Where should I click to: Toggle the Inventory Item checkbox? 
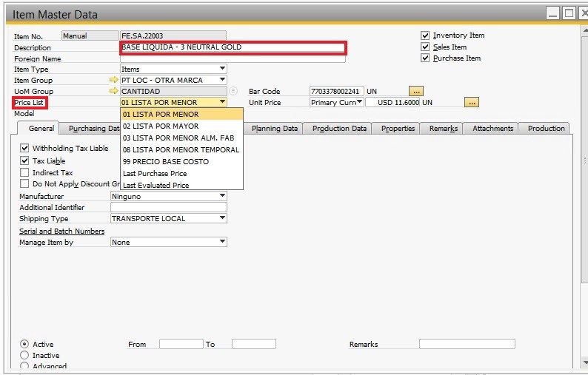[x=425, y=36]
